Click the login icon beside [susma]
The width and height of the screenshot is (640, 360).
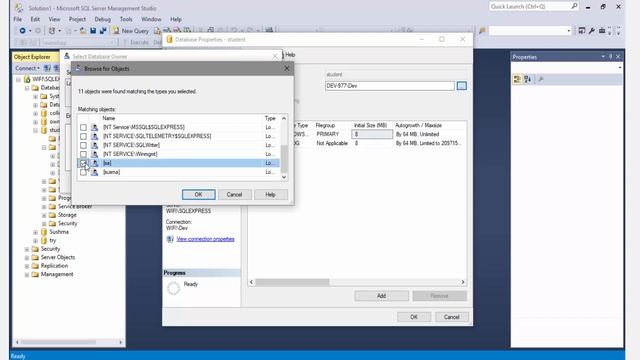(94, 172)
